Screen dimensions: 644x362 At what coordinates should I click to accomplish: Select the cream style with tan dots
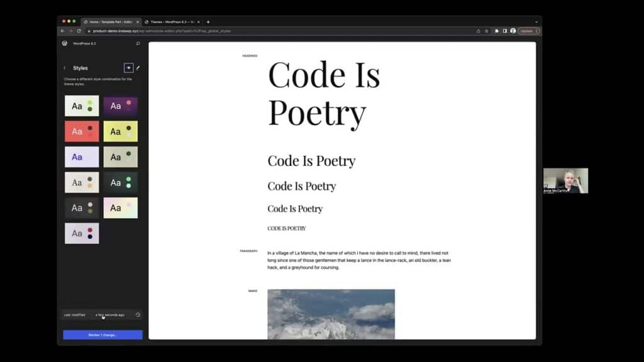point(82,182)
